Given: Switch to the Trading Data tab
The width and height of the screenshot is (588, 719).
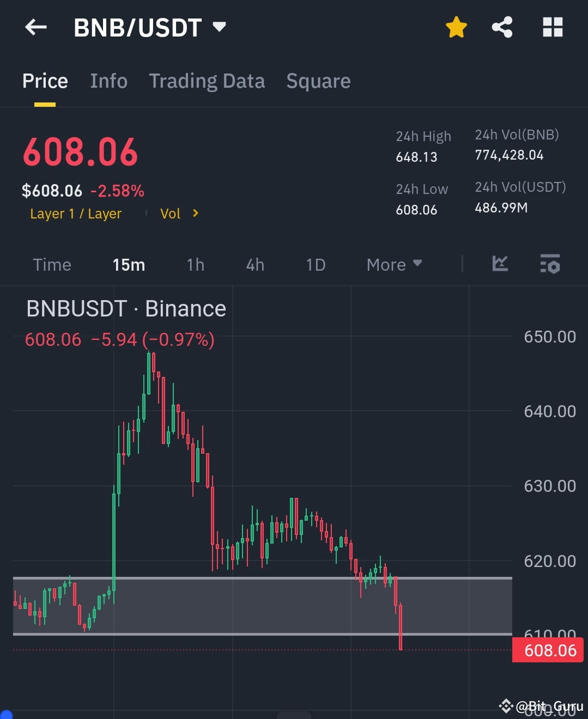Looking at the screenshot, I should click(x=207, y=81).
